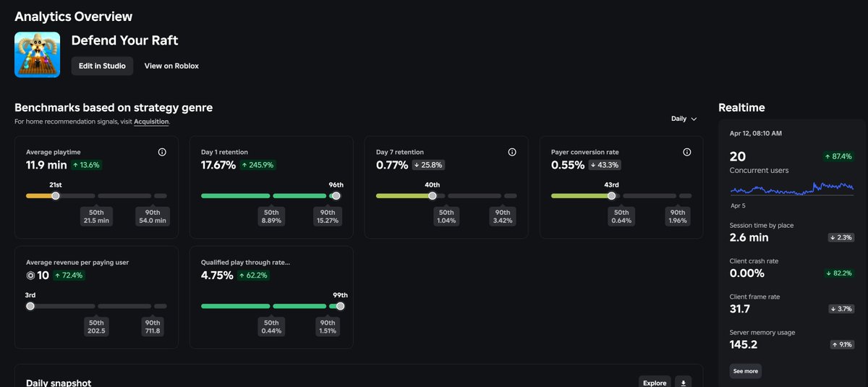Click the 2.6 min session time value
The width and height of the screenshot is (868, 387).
tap(749, 237)
